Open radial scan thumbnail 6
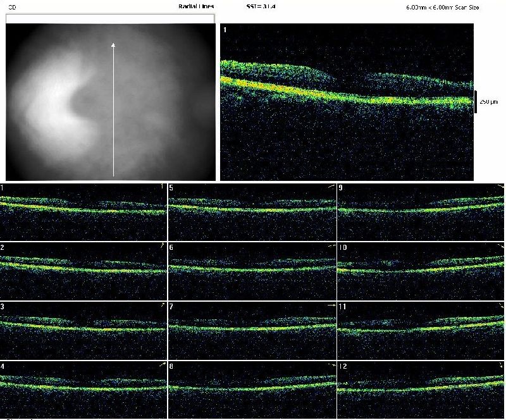The height and width of the screenshot is (420, 506). pyautogui.click(x=252, y=271)
